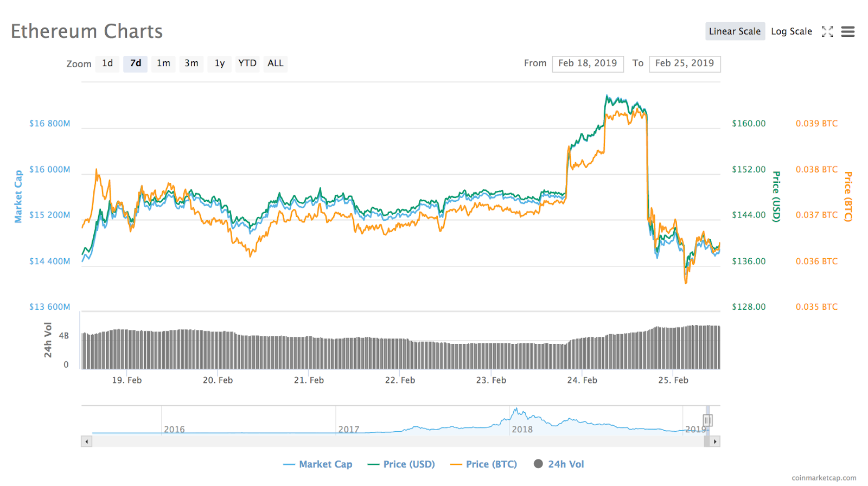Click the $144.00 price axis label
Image resolution: width=868 pixels, height=486 pixels.
tap(749, 215)
